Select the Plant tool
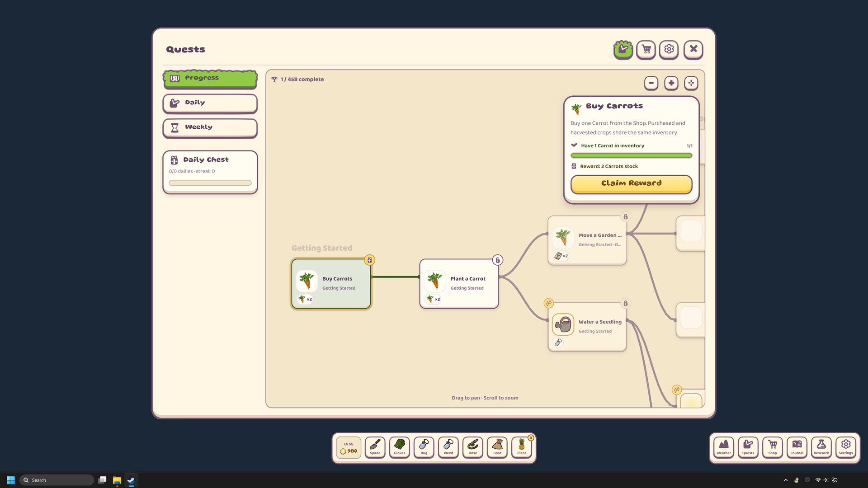 [x=522, y=447]
